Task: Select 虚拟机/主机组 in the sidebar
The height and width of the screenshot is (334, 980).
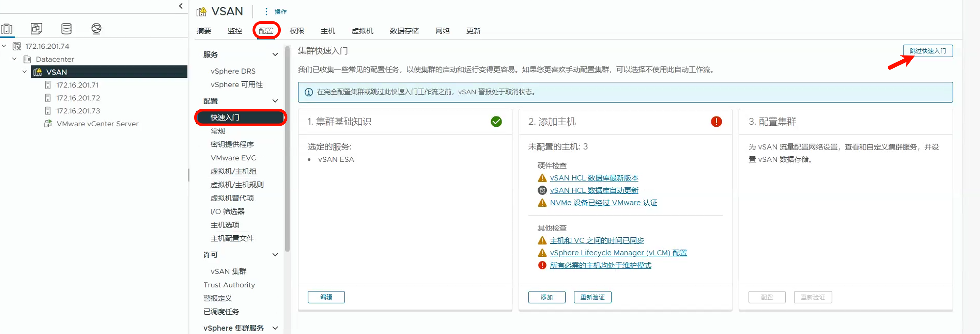Action: pyautogui.click(x=234, y=171)
